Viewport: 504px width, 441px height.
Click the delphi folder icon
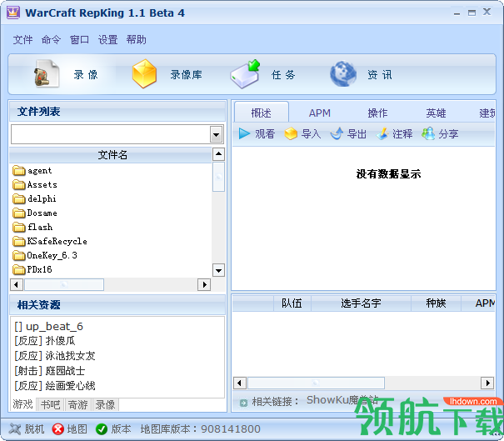pyautogui.click(x=19, y=198)
